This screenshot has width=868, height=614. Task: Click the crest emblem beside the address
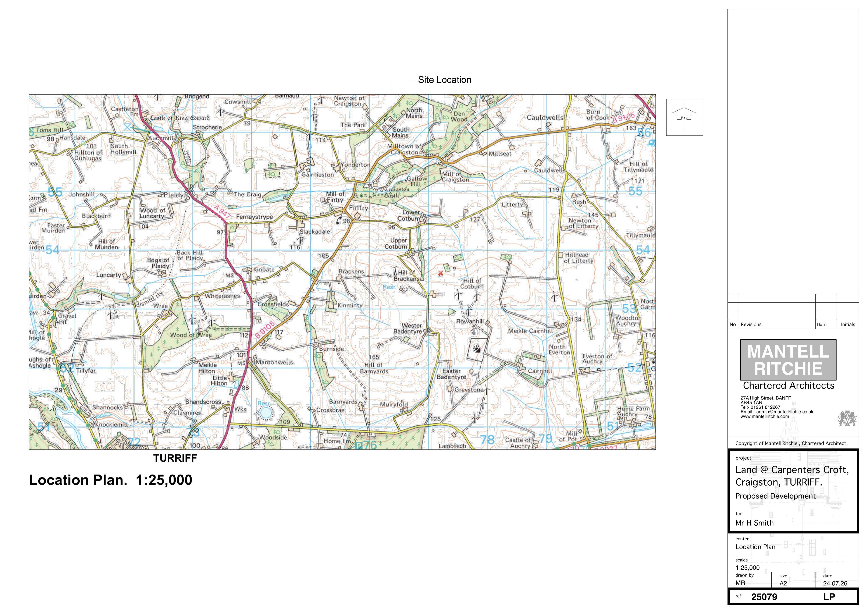click(x=847, y=419)
